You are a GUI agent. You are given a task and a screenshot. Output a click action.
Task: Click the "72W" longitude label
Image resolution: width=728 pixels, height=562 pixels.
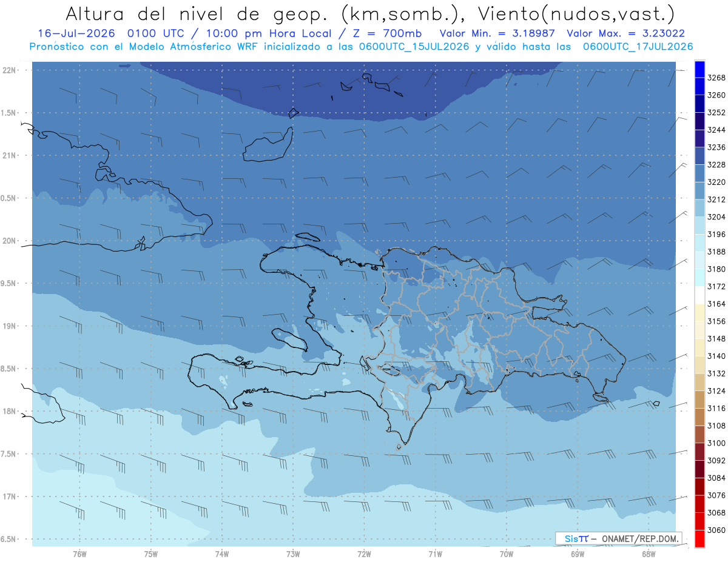click(364, 554)
